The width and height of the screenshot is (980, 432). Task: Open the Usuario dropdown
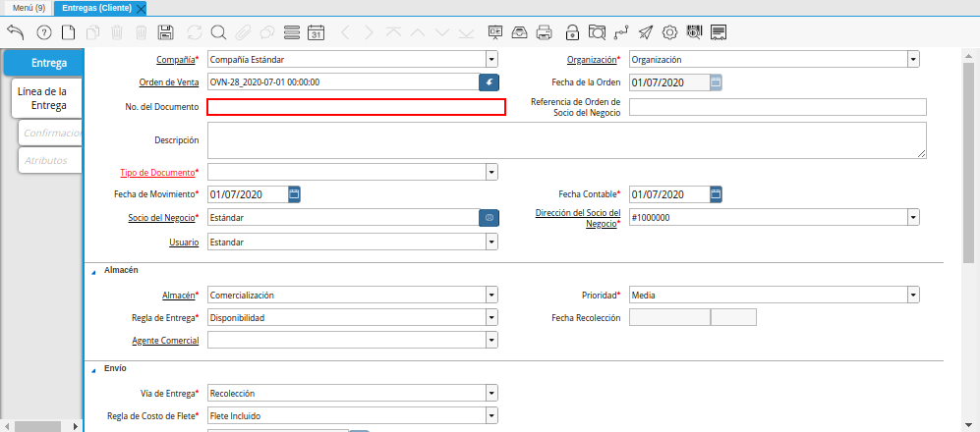[491, 242]
